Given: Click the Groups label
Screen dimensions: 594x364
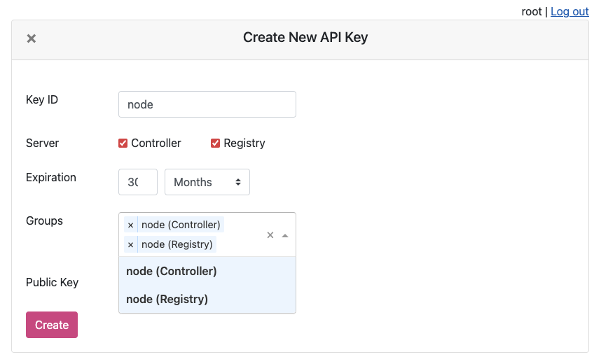Looking at the screenshot, I should 44,220.
